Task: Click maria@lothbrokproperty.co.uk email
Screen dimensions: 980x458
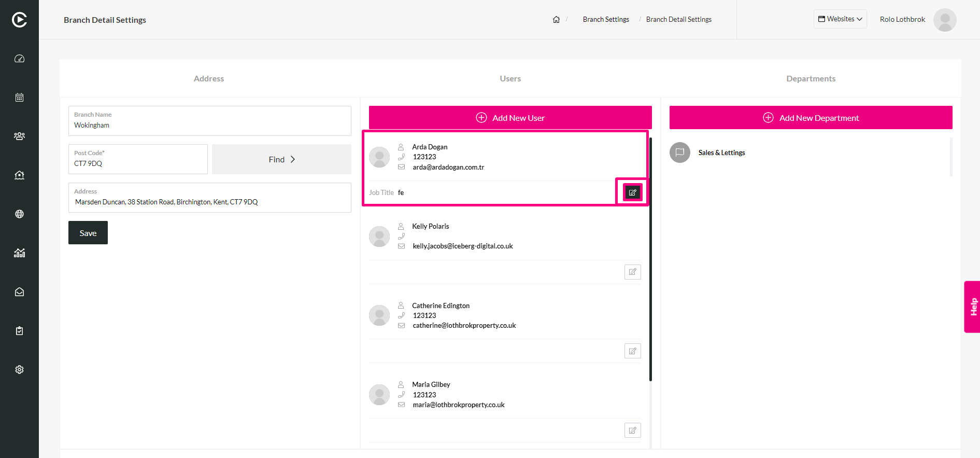Action: 459,405
